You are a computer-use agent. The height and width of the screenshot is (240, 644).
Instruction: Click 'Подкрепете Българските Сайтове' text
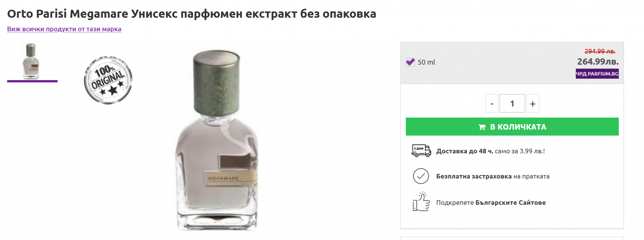tap(491, 203)
